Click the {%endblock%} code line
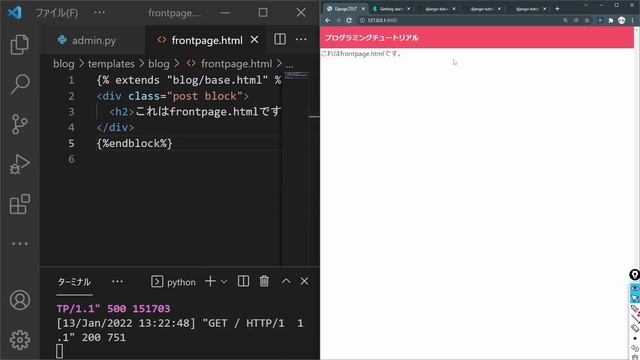 pos(135,143)
